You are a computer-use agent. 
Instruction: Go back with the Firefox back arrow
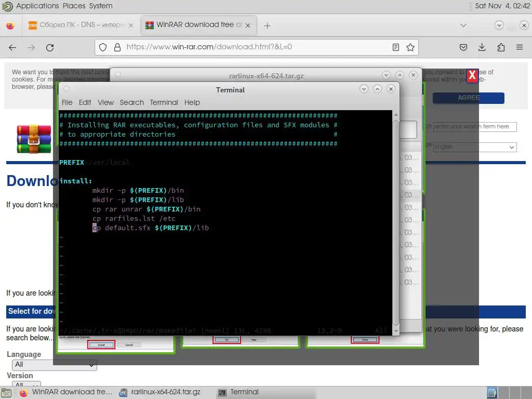[12, 47]
